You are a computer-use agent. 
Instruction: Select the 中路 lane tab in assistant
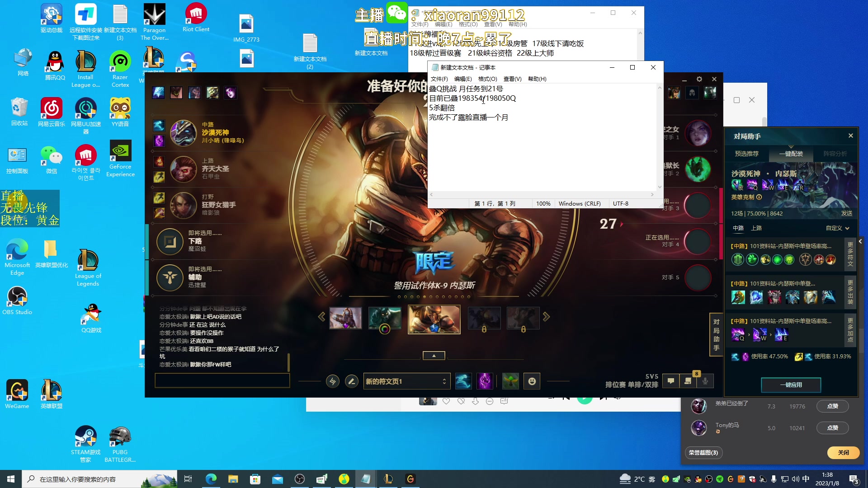tap(738, 228)
